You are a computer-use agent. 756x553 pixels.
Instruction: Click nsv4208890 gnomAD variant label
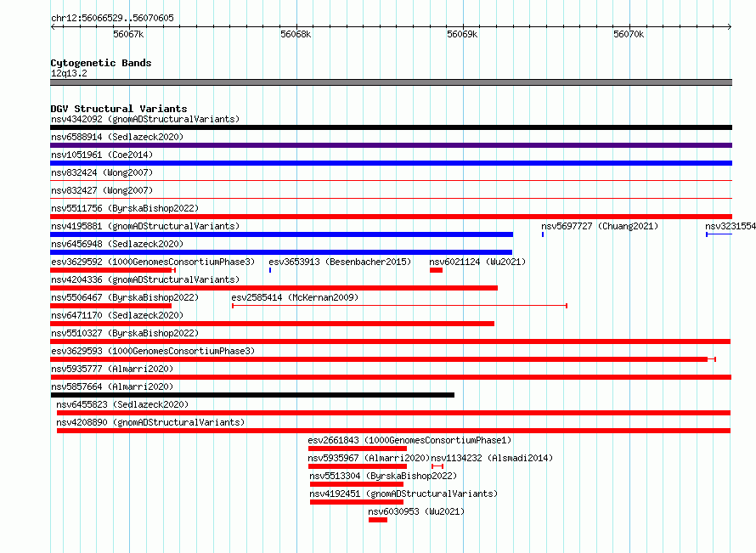[x=150, y=422]
